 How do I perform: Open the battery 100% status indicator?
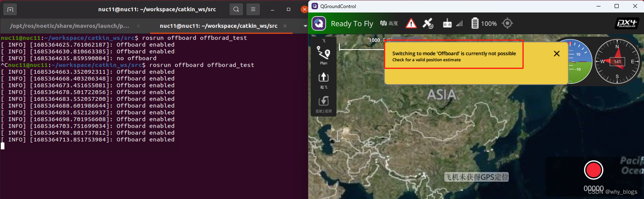coord(484,23)
